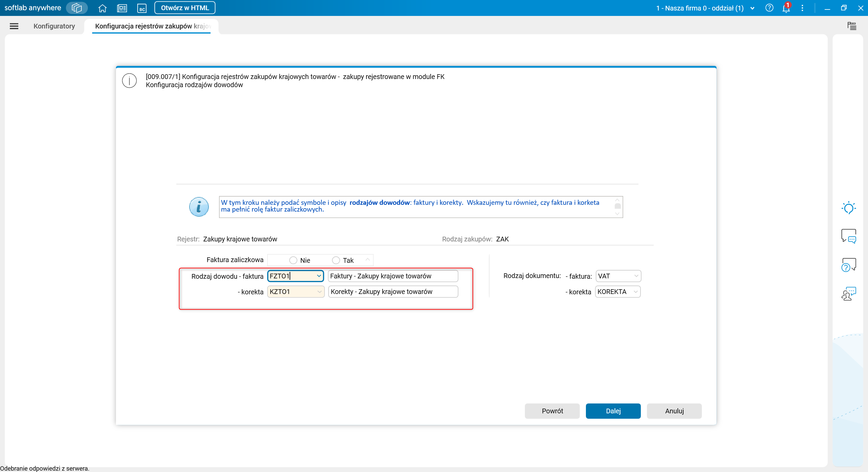The image size is (868, 472).
Task: Click the lightbulb ideas icon in the right sidebar
Action: tap(849, 208)
